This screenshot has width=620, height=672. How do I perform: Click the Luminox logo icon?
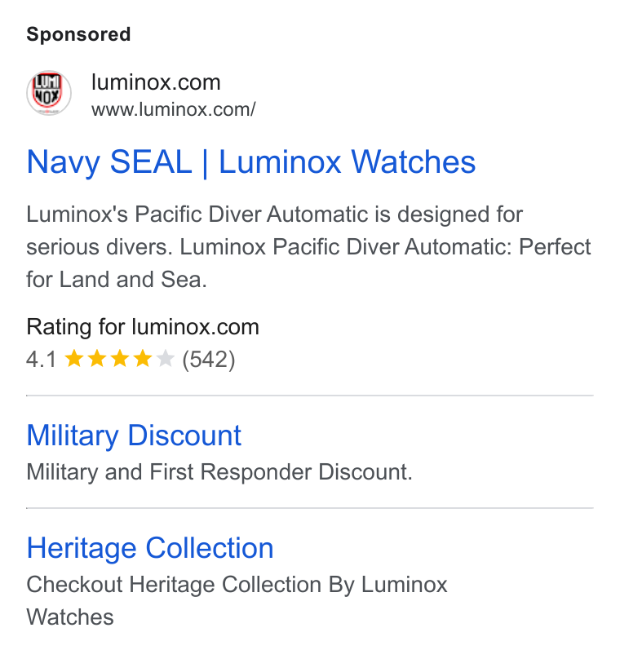[x=49, y=93]
